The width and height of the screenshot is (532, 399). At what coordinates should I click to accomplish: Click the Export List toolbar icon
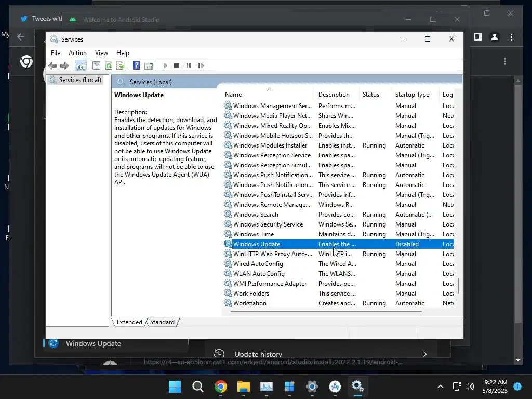(x=121, y=65)
